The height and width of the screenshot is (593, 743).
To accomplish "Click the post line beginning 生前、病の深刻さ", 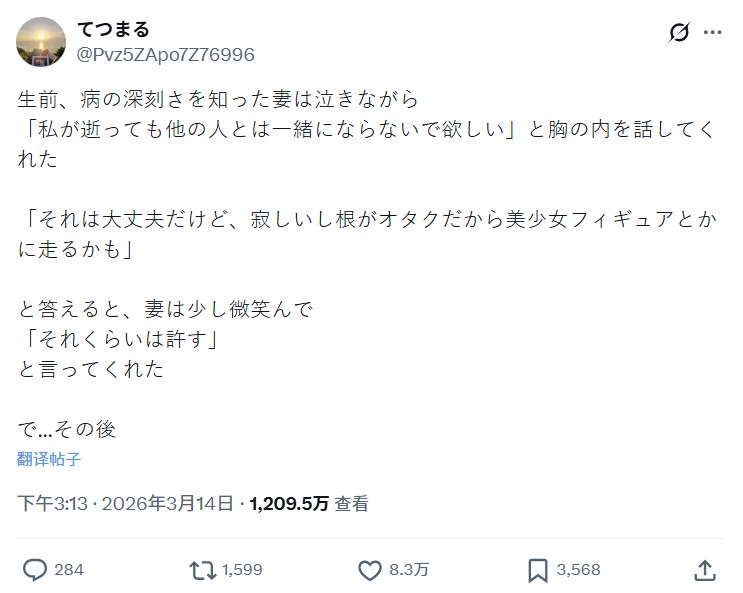I will pos(216,100).
